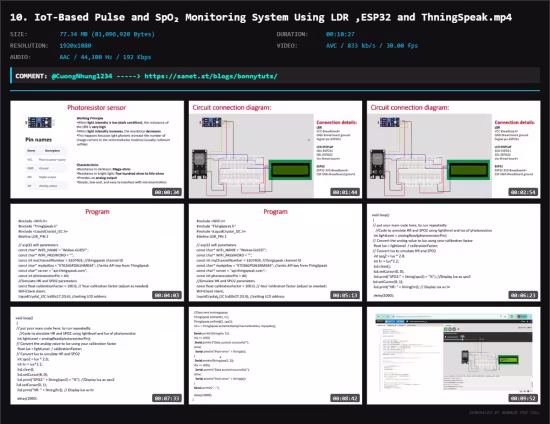This screenshot has width=550, height=424.
Task: Open the thumbnail stamped 00:02:54
Action: pos(454,149)
